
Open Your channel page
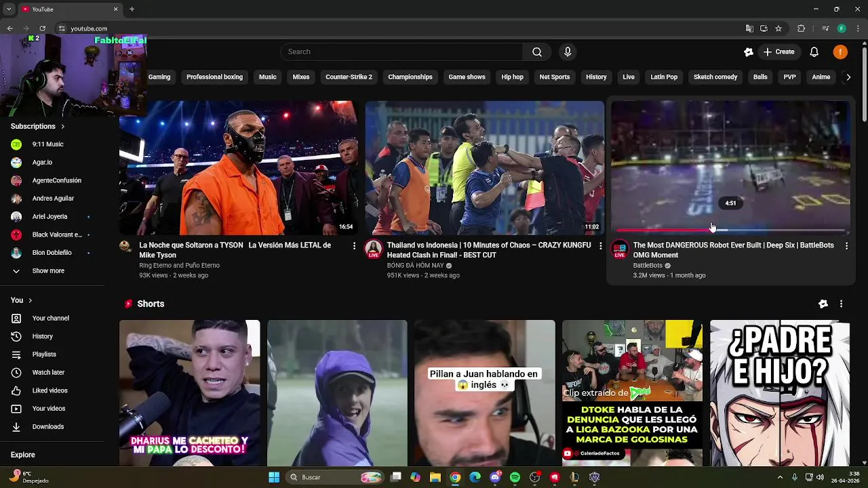pos(50,319)
